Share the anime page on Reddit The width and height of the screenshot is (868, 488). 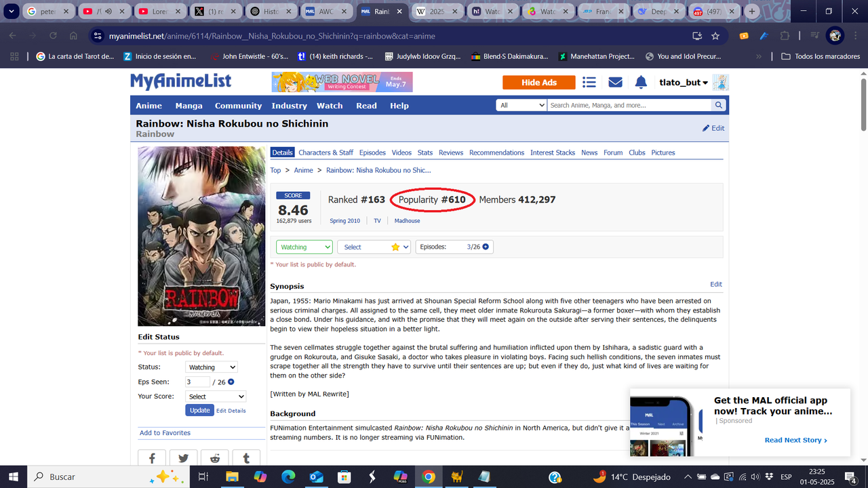click(x=214, y=457)
